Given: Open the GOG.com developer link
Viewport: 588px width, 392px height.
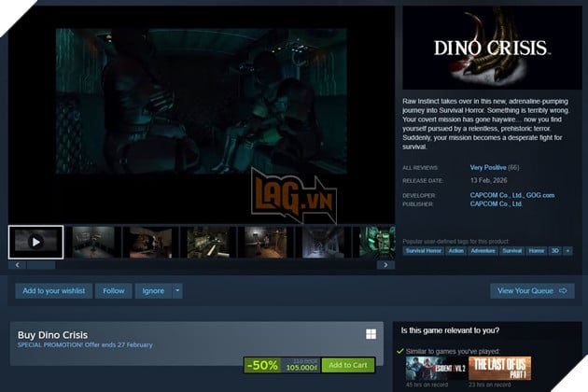Looking at the screenshot, I should coord(540,195).
